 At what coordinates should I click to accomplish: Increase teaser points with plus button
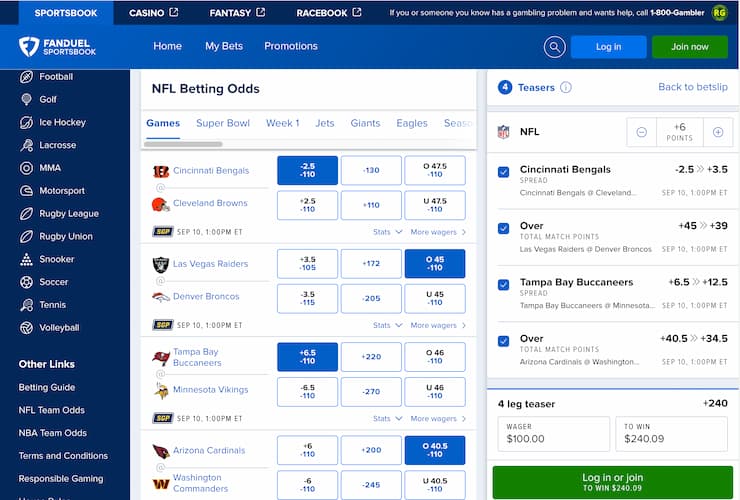718,132
